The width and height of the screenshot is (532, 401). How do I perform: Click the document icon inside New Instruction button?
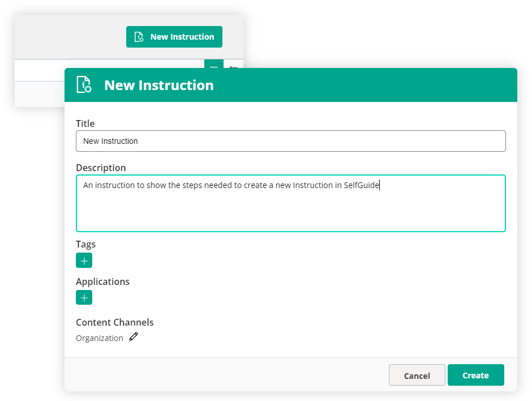tap(138, 36)
